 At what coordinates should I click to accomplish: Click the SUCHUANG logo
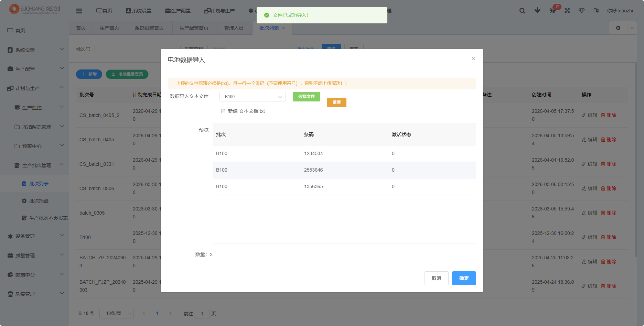point(35,9)
